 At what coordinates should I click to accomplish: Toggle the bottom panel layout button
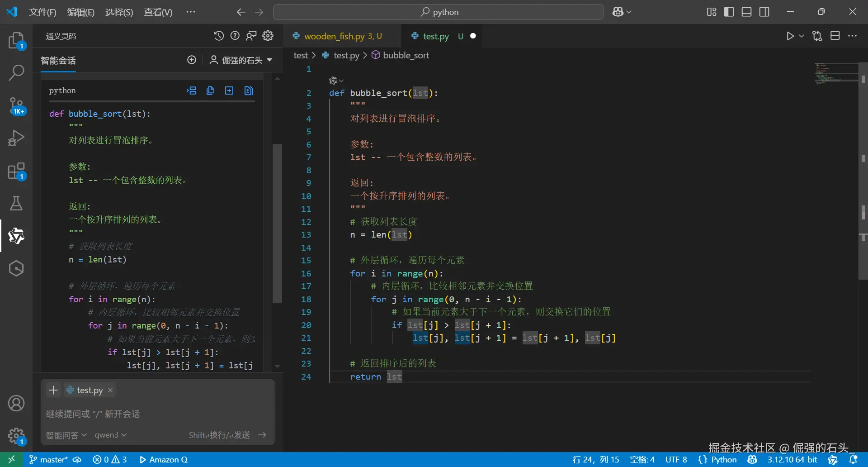pyautogui.click(x=746, y=12)
